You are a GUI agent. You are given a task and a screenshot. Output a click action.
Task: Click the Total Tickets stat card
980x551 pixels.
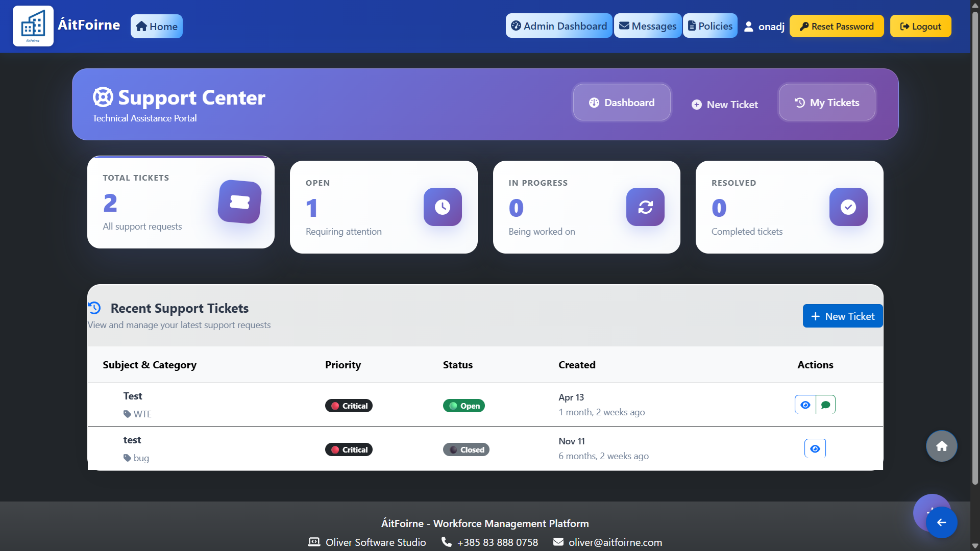[x=181, y=202]
